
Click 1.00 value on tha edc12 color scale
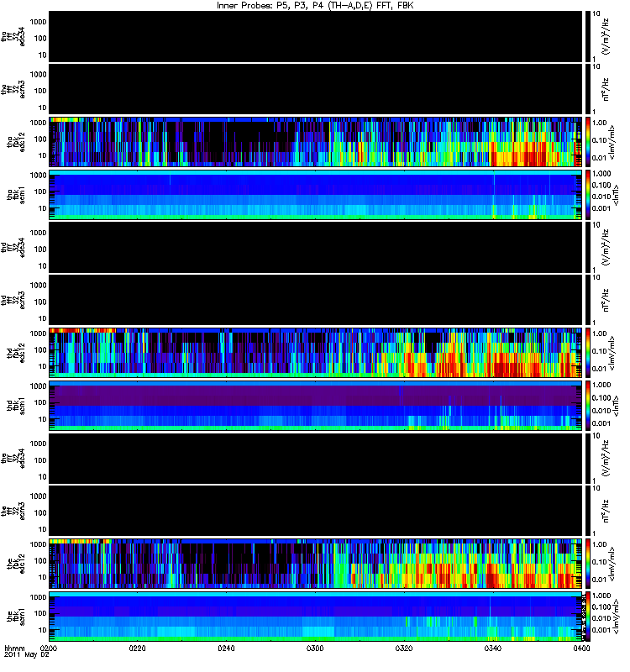[599, 123]
